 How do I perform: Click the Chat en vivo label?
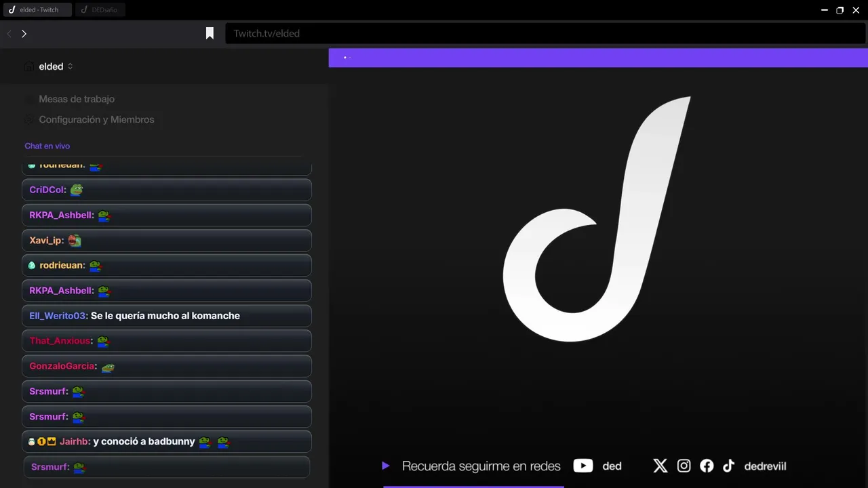click(47, 146)
